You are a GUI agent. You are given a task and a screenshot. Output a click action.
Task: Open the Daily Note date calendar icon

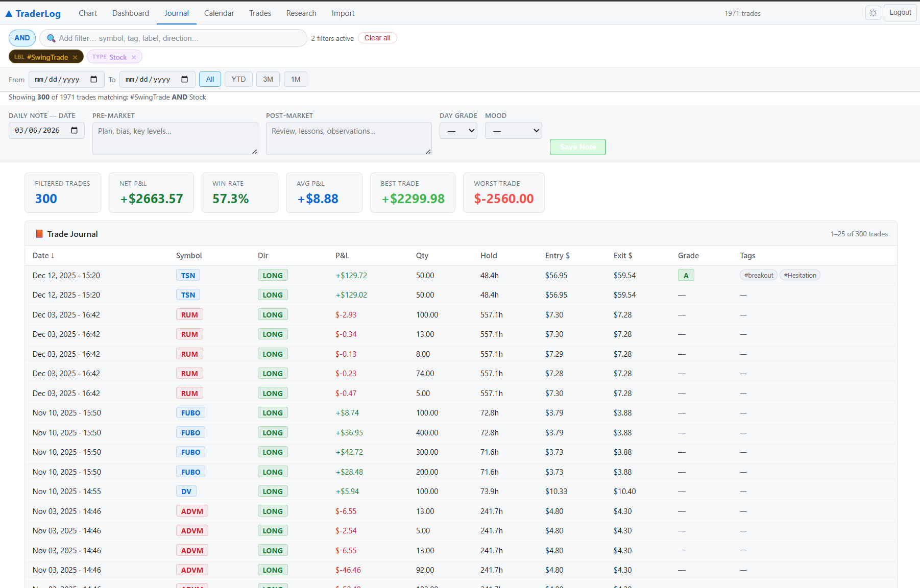(75, 131)
